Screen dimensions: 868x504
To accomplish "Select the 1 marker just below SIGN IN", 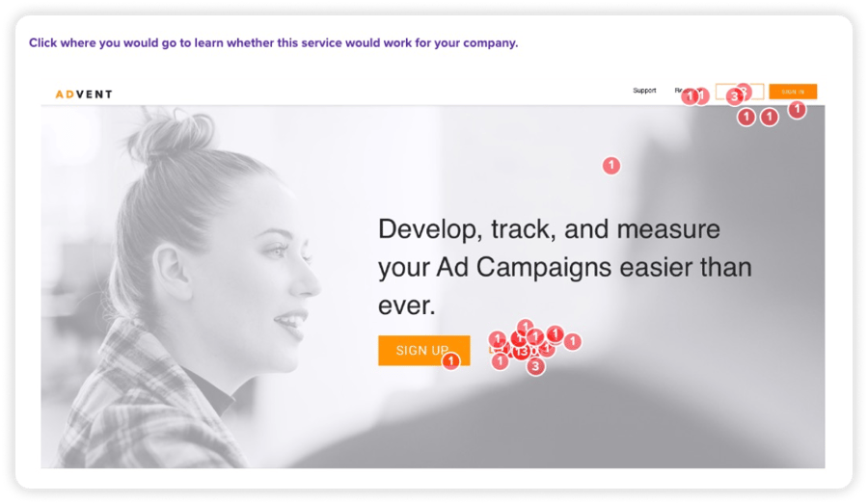I will click(798, 110).
